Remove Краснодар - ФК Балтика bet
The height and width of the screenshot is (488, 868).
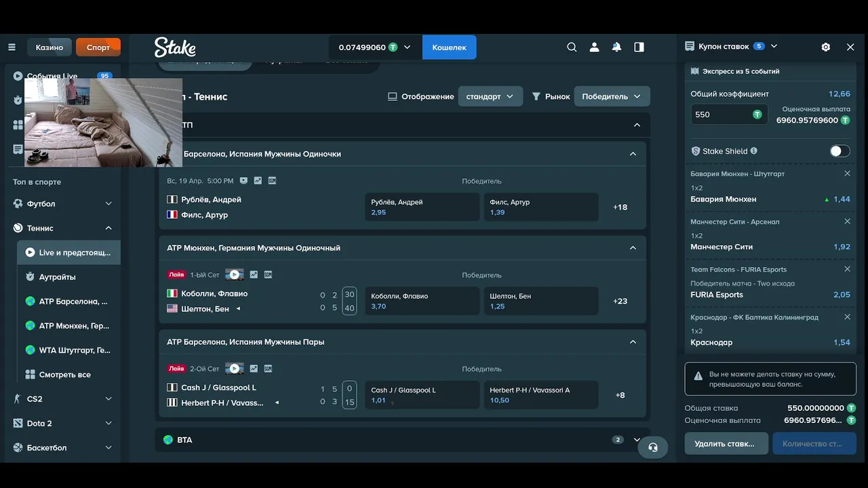(x=847, y=317)
